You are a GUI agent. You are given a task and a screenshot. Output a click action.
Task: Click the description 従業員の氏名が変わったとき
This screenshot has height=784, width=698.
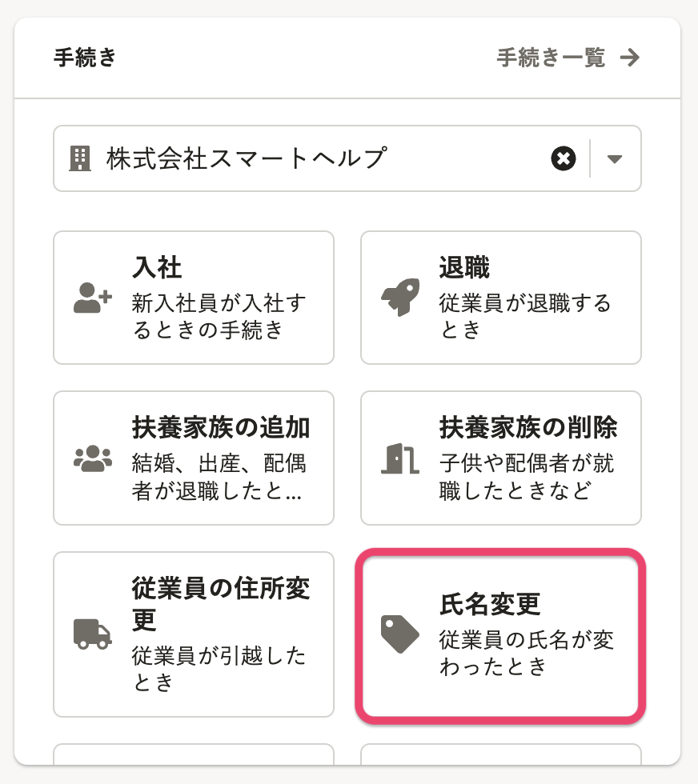tap(527, 652)
